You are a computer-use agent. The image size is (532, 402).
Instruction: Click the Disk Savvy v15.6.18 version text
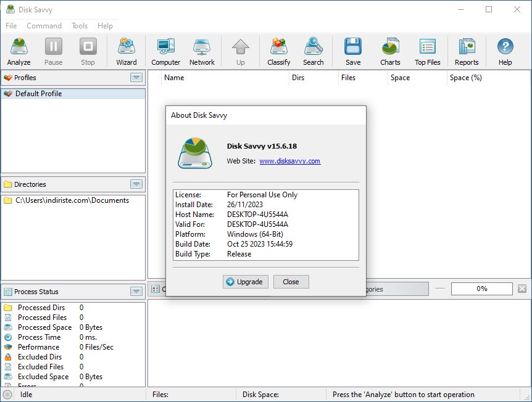click(x=262, y=146)
